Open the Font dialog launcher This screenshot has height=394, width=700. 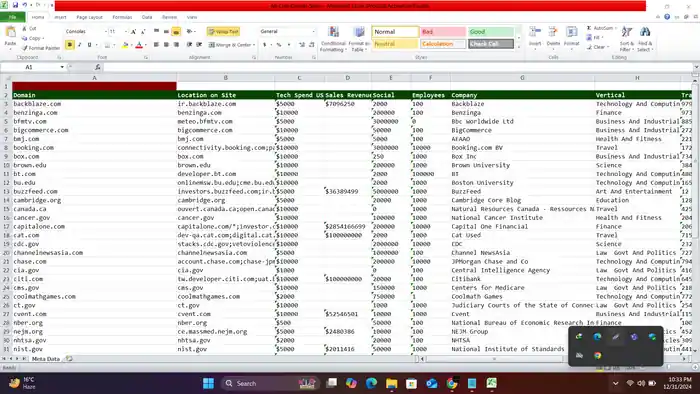click(146, 58)
